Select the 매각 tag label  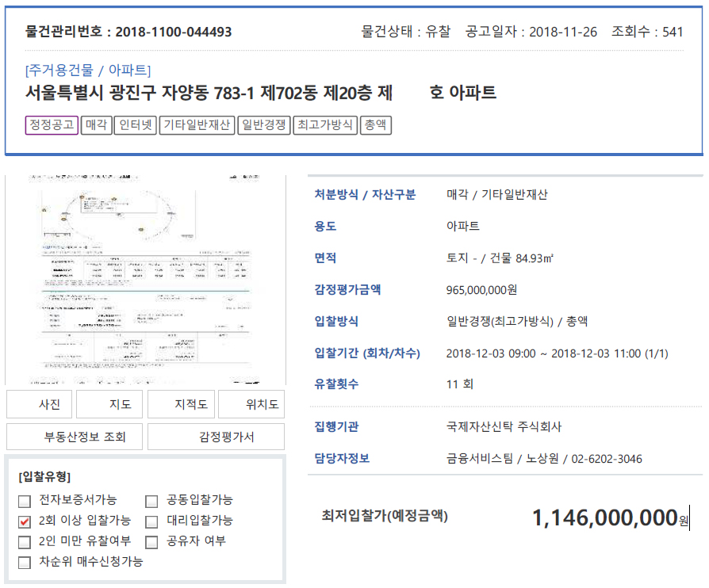(97, 125)
